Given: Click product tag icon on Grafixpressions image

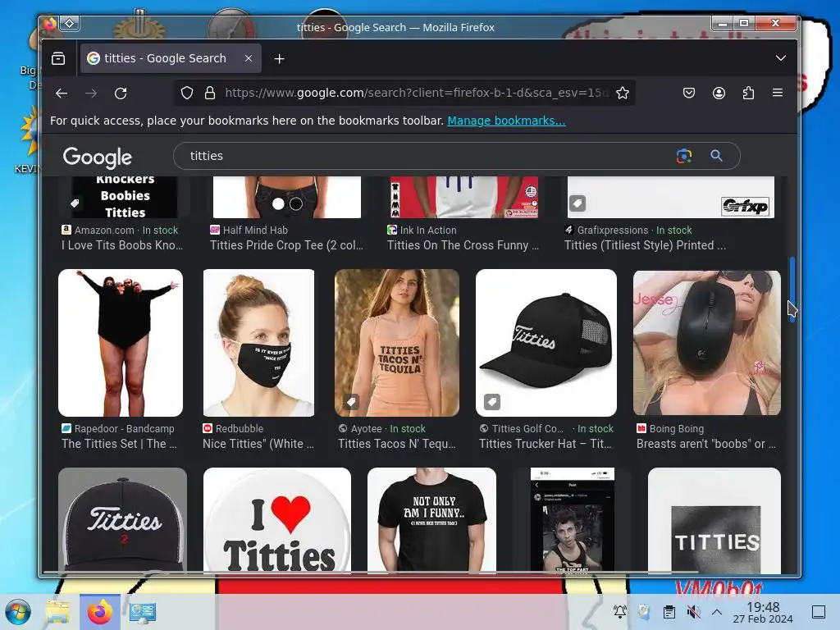Looking at the screenshot, I should point(577,203).
